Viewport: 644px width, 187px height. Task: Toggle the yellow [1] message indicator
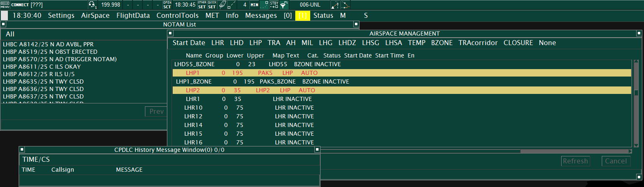[302, 16]
